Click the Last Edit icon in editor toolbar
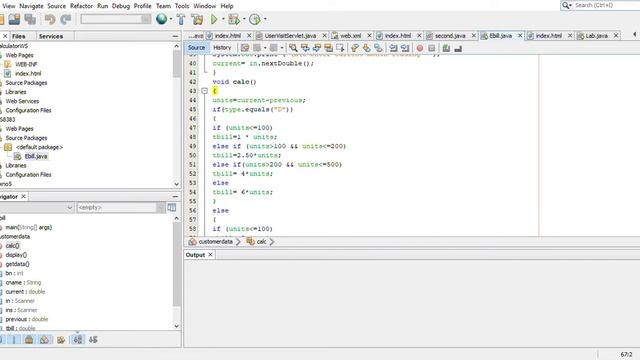The image size is (640, 360). click(244, 48)
